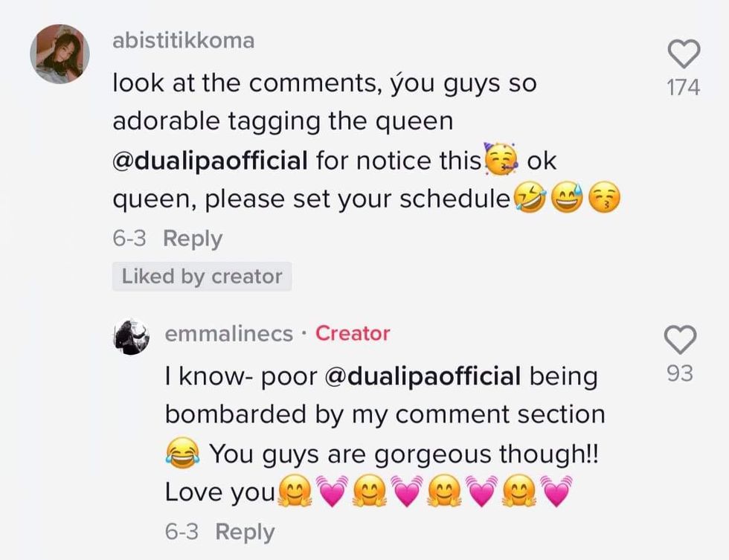Click the 6-3 date under emmalinecs's reply
Viewport: 729px width, 560px height.
coord(182,532)
